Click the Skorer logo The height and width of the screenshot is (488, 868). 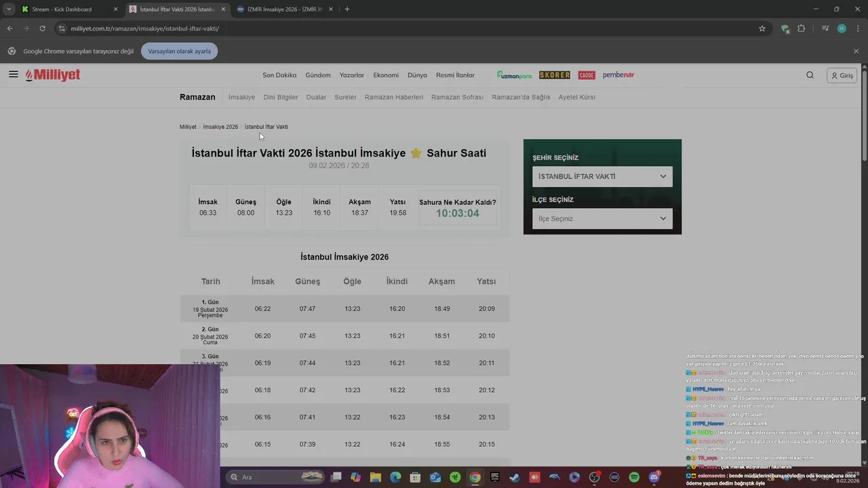[554, 75]
